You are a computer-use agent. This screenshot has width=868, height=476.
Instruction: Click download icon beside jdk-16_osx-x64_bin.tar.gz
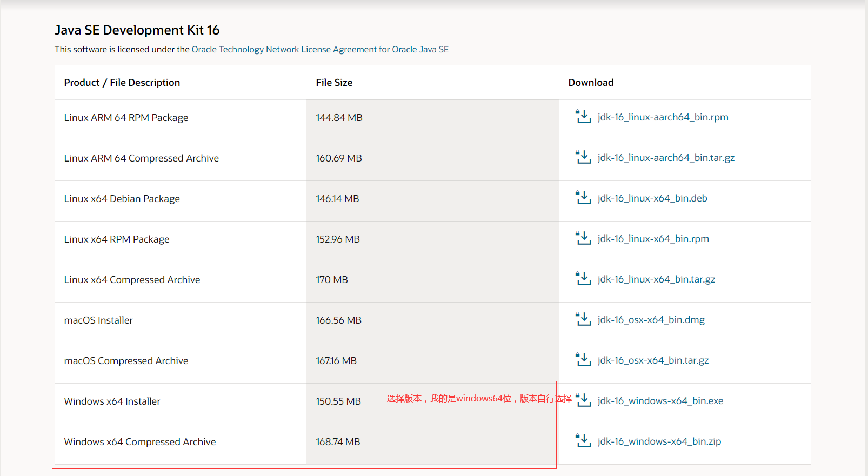coord(583,359)
